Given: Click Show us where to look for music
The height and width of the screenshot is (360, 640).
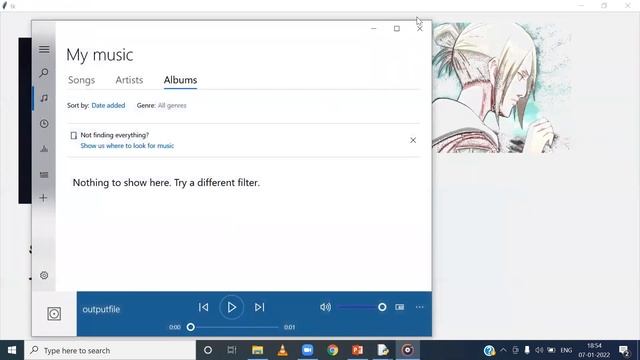Looking at the screenshot, I should pos(127,146).
